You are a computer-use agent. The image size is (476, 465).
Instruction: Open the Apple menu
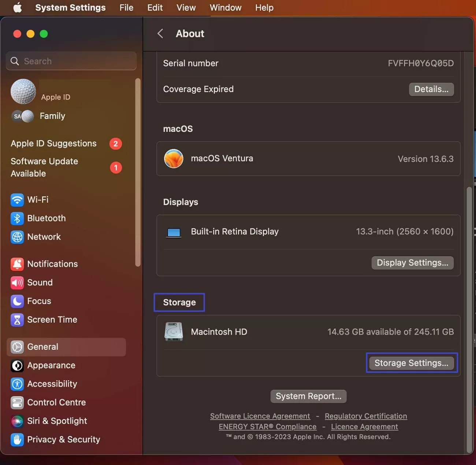(x=17, y=7)
